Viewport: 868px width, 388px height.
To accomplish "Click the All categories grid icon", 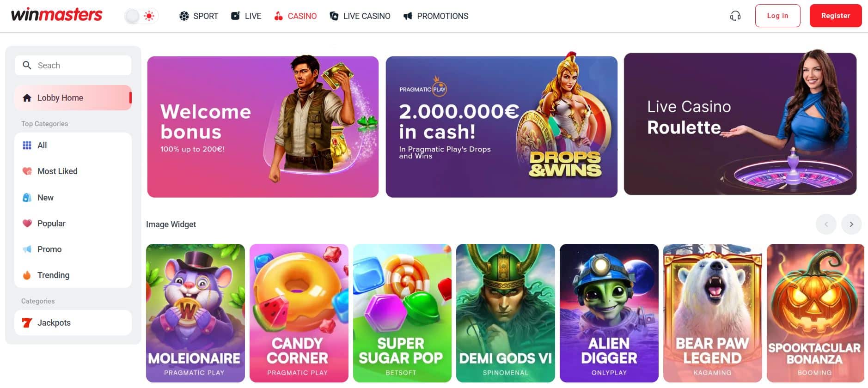I will pos(27,145).
